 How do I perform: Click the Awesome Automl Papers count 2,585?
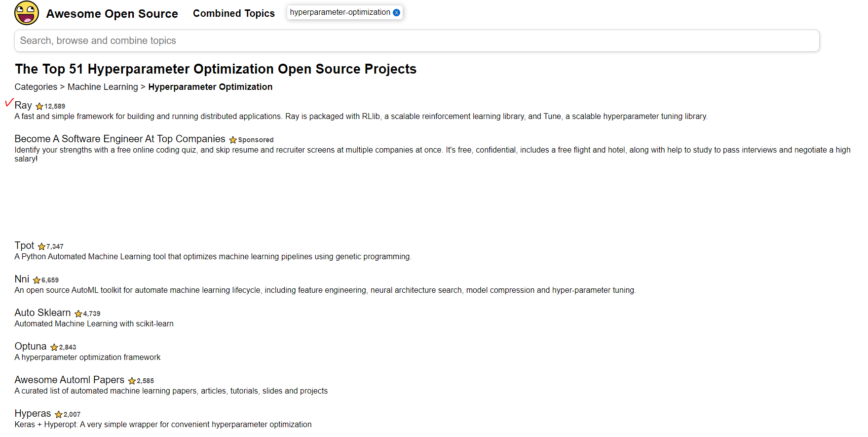(146, 381)
